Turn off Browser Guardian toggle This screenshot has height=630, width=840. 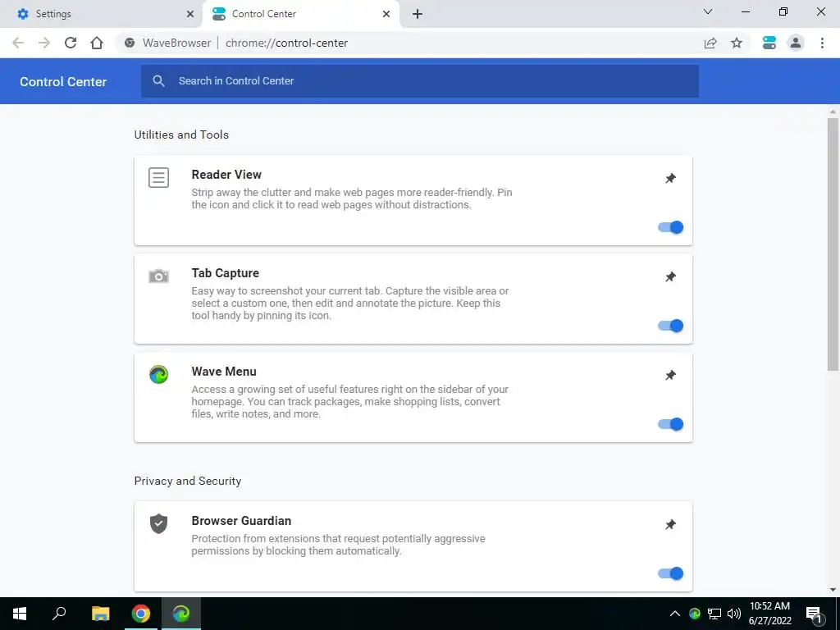tap(671, 573)
